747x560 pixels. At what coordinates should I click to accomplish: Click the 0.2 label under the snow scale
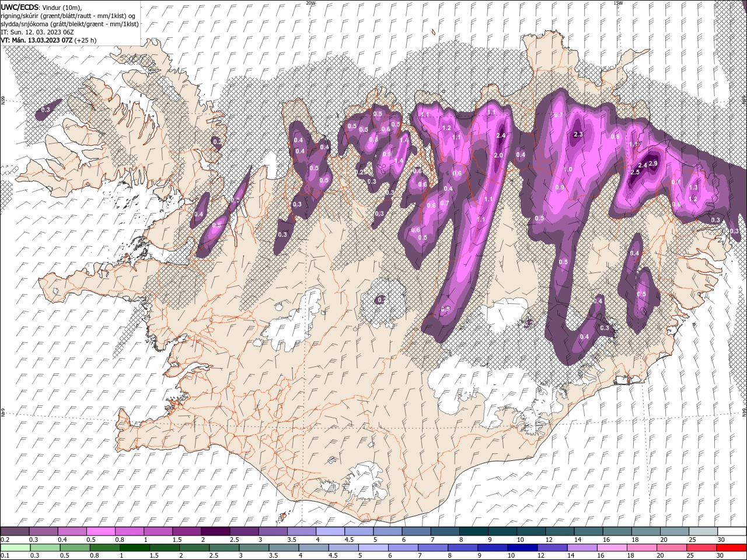coord(5,540)
